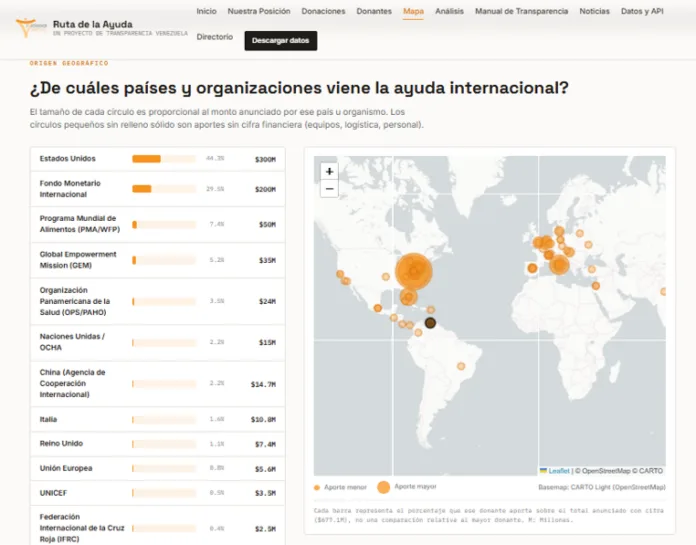Click the Aporte mayor legend item
The image size is (696, 545).
(407, 487)
